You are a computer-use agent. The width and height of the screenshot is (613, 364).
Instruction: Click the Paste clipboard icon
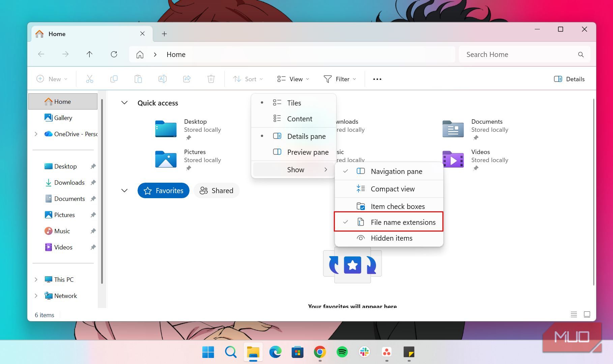pos(138,79)
